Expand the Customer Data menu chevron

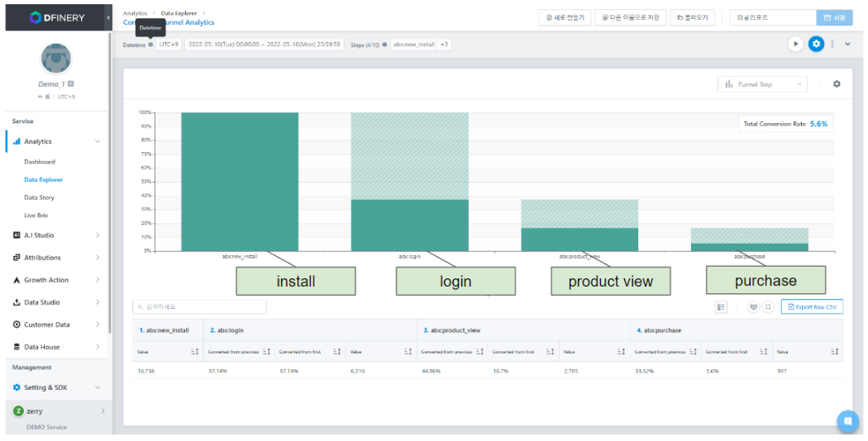98,325
